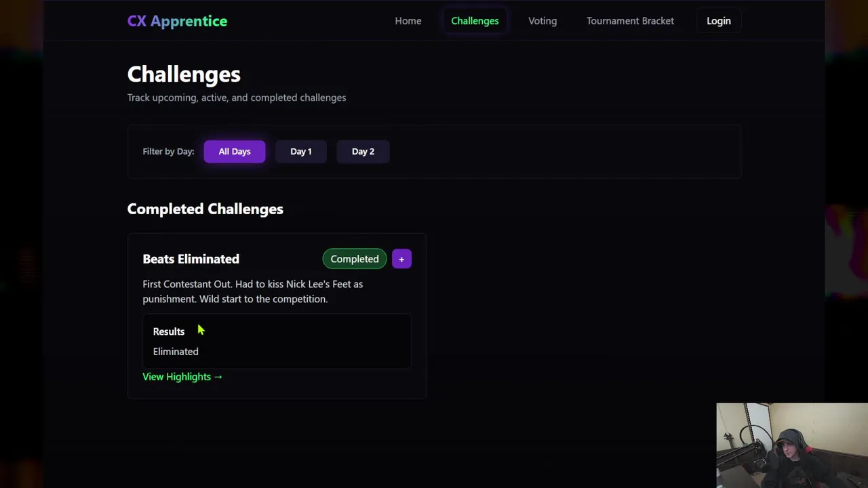Filter challenges by Day 1

click(301, 151)
